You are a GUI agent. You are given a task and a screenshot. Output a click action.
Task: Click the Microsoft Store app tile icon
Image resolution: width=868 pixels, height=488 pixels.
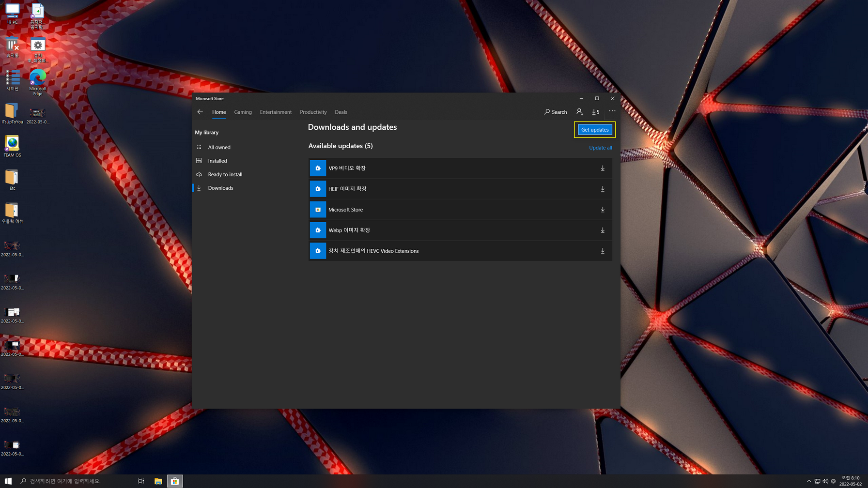[x=318, y=210]
